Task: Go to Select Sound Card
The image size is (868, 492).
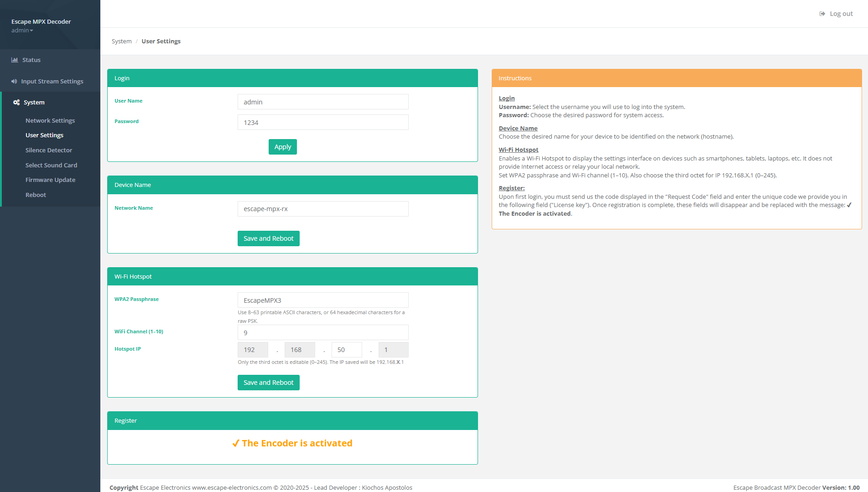Action: 51,165
